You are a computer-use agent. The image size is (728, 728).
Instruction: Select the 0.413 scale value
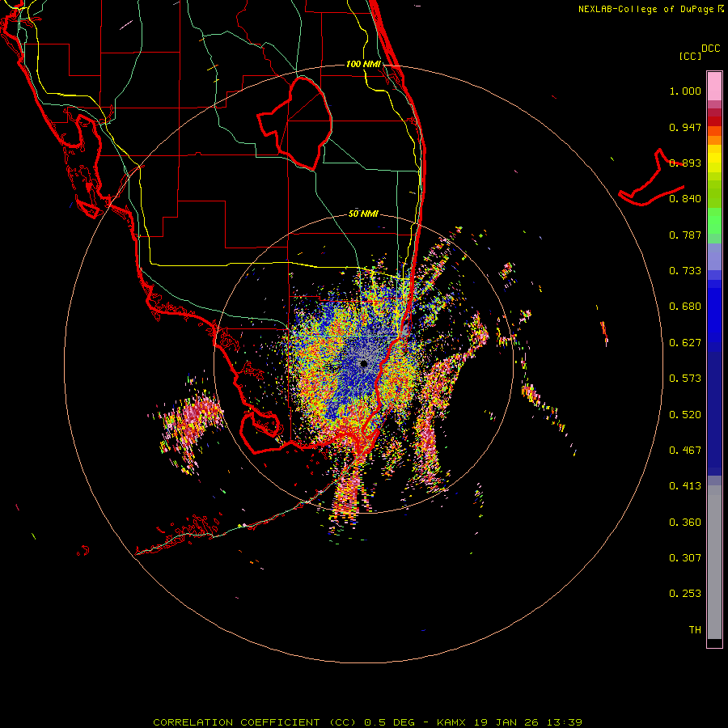[685, 486]
